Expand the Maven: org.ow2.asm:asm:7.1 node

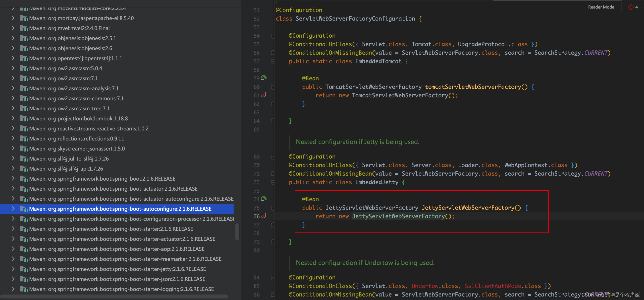[x=13, y=78]
